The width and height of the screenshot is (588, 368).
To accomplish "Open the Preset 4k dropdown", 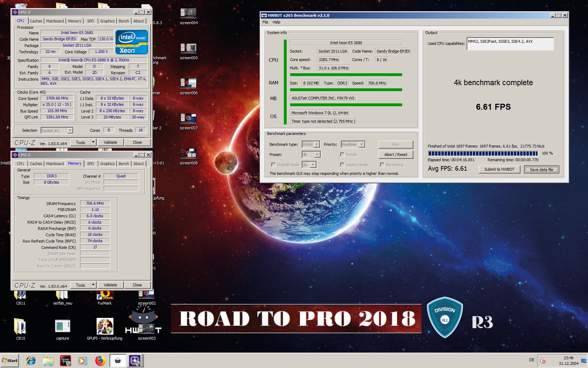I will [311, 155].
